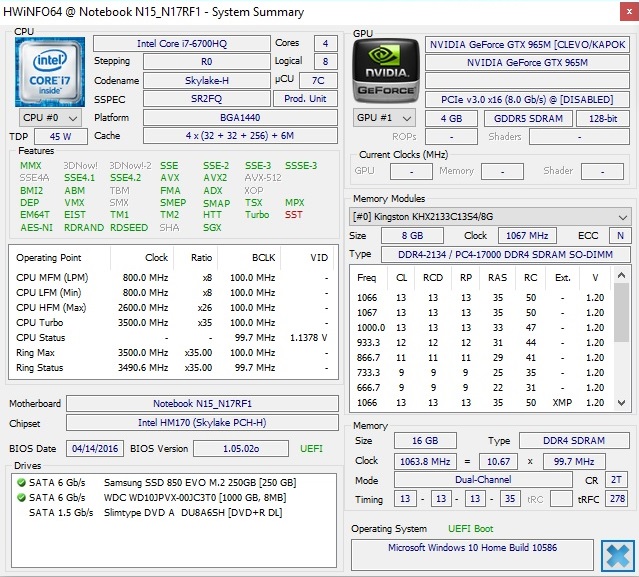
Task: Select the CPU HFM (Max) row
Action: pyautogui.click(x=172, y=308)
